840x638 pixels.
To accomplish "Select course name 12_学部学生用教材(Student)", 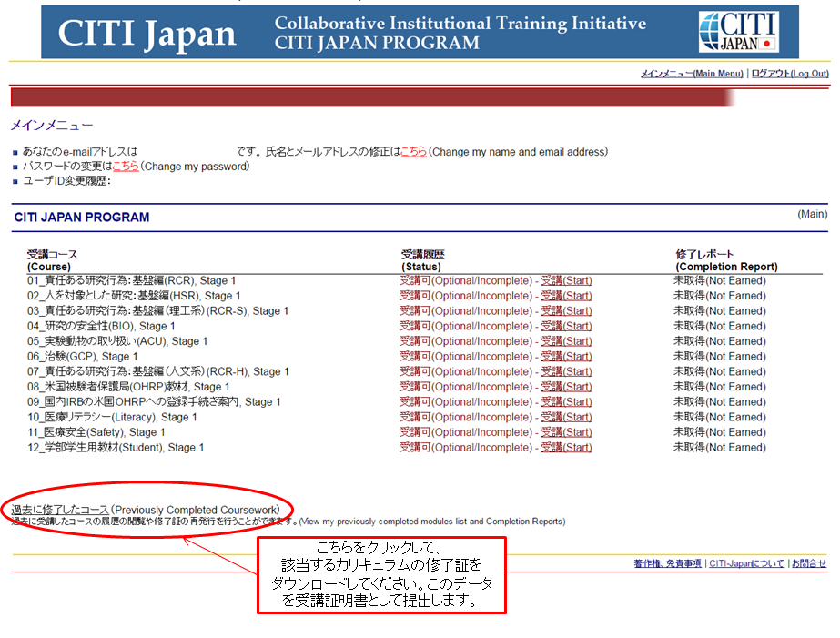I will tap(116, 447).
